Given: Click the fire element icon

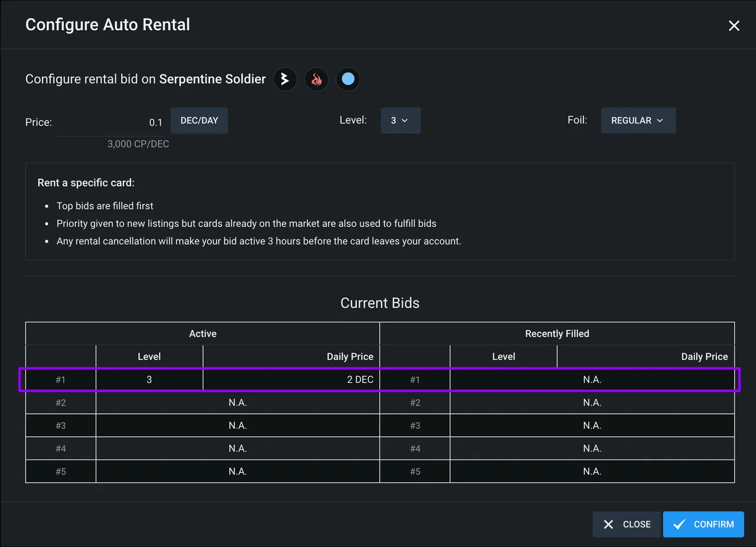Looking at the screenshot, I should [317, 79].
